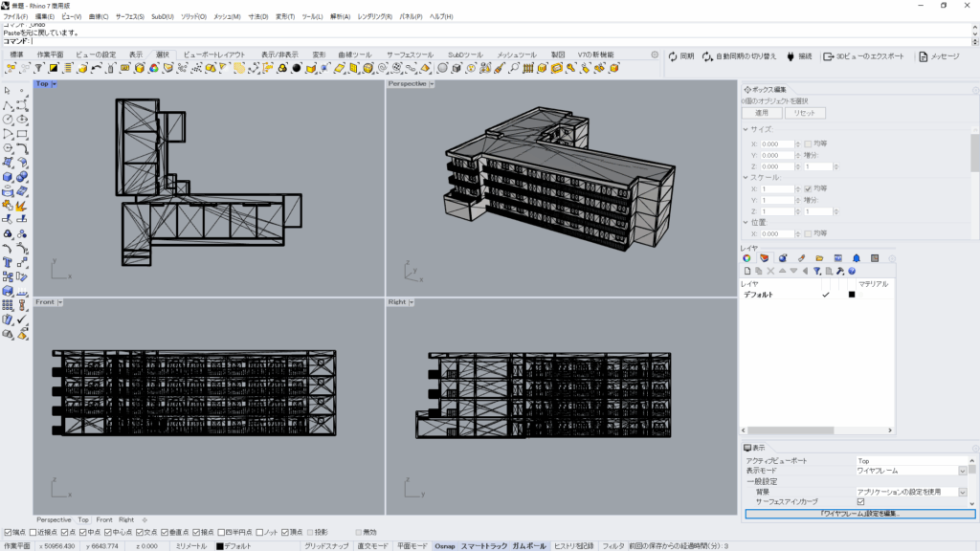This screenshot has height=551, width=980.
Task: Open the 表示モード dropdown showing ワイヤフレーム
Action: tap(962, 471)
